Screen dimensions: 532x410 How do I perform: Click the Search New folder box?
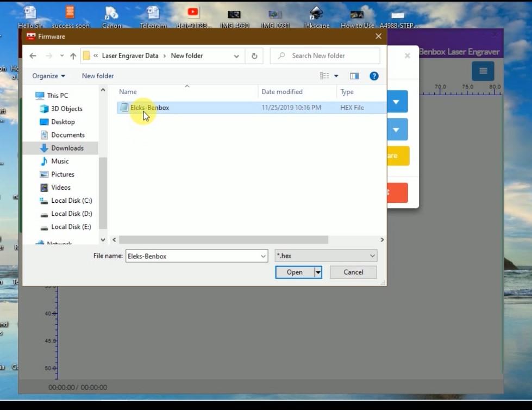(325, 55)
